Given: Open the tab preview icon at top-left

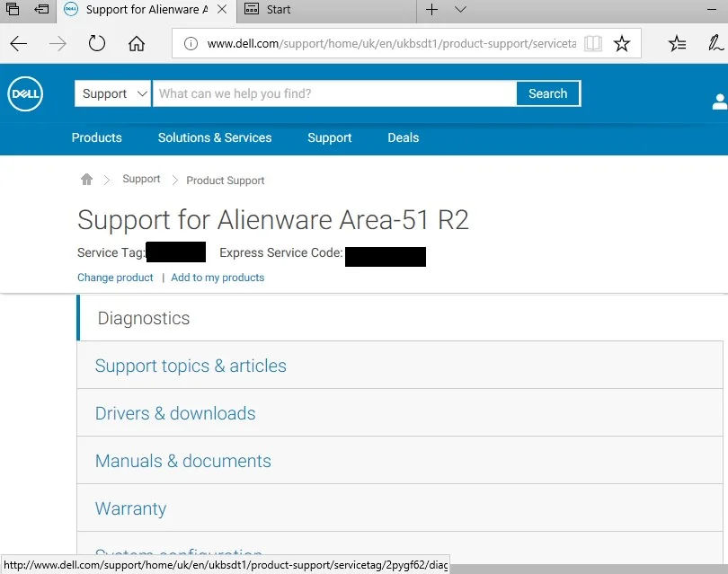Looking at the screenshot, I should [x=13, y=9].
